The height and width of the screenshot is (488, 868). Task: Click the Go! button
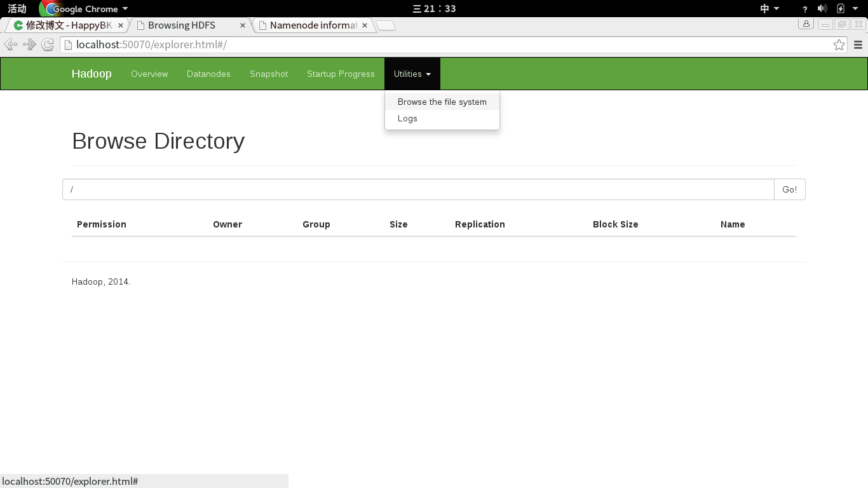[x=790, y=189]
